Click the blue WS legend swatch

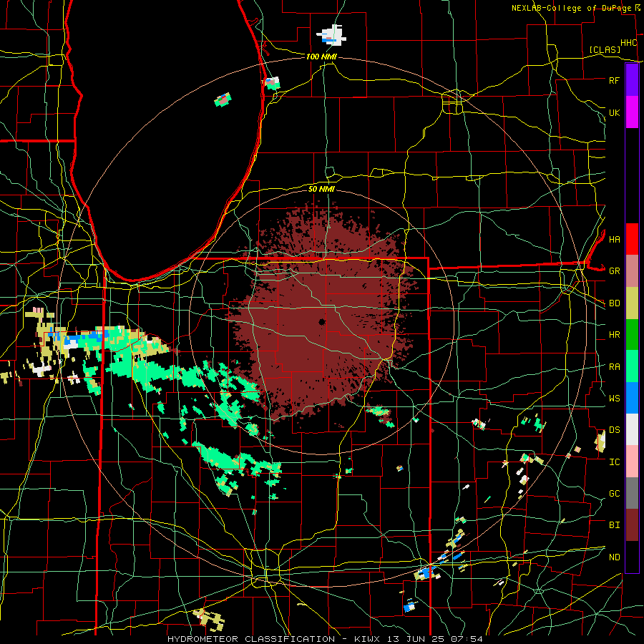click(x=632, y=398)
